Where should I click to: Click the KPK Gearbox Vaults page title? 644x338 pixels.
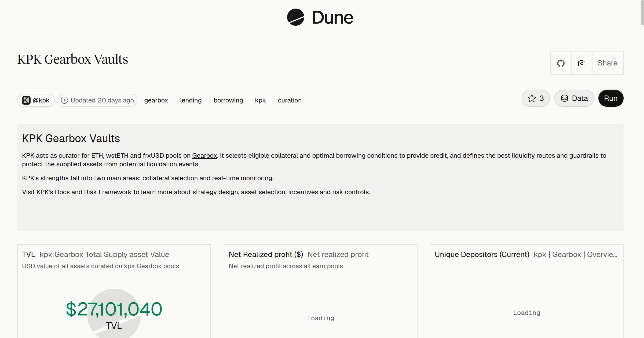(72, 59)
